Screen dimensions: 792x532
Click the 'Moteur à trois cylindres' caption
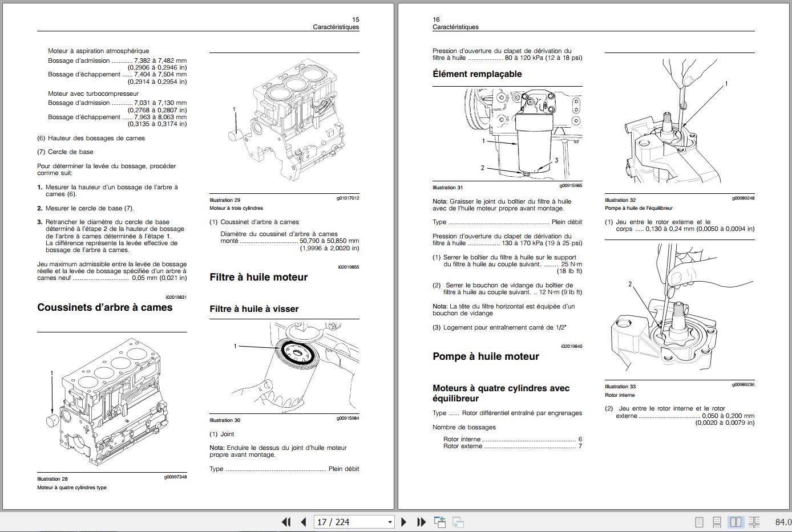[x=236, y=208]
